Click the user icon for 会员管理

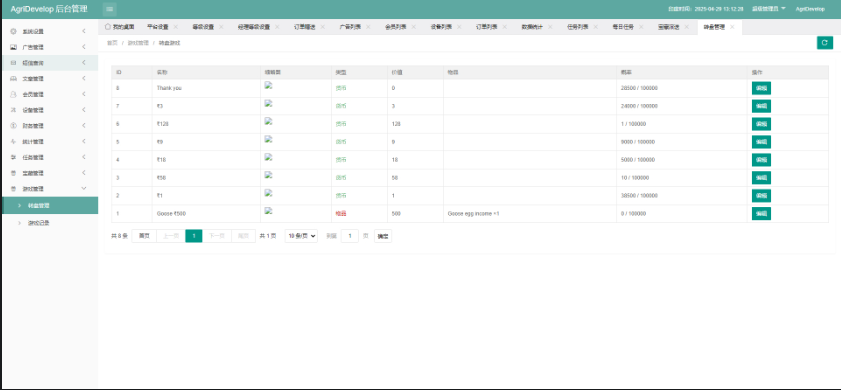point(13,94)
